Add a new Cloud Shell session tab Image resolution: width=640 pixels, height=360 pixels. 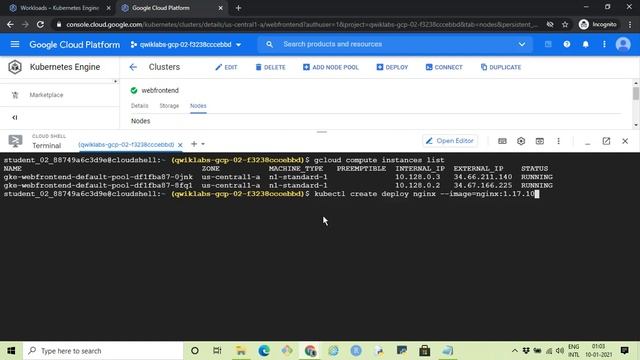tap(194, 144)
